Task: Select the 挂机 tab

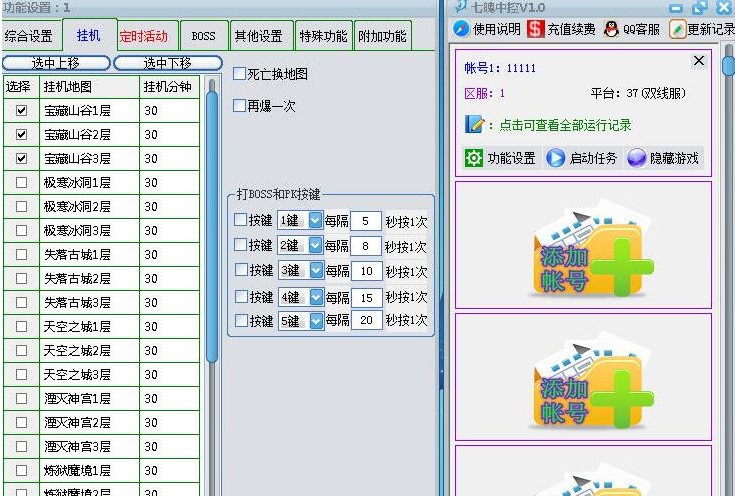Action: (x=89, y=35)
